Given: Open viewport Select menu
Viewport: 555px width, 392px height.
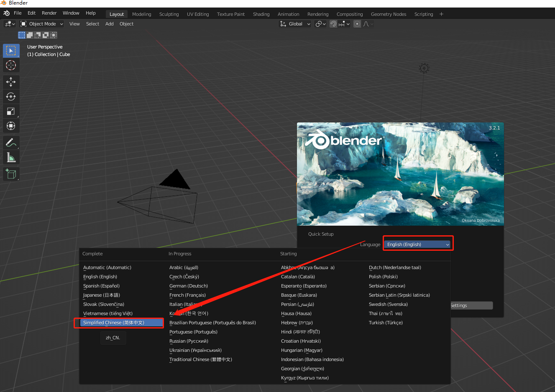Looking at the screenshot, I should 92,24.
